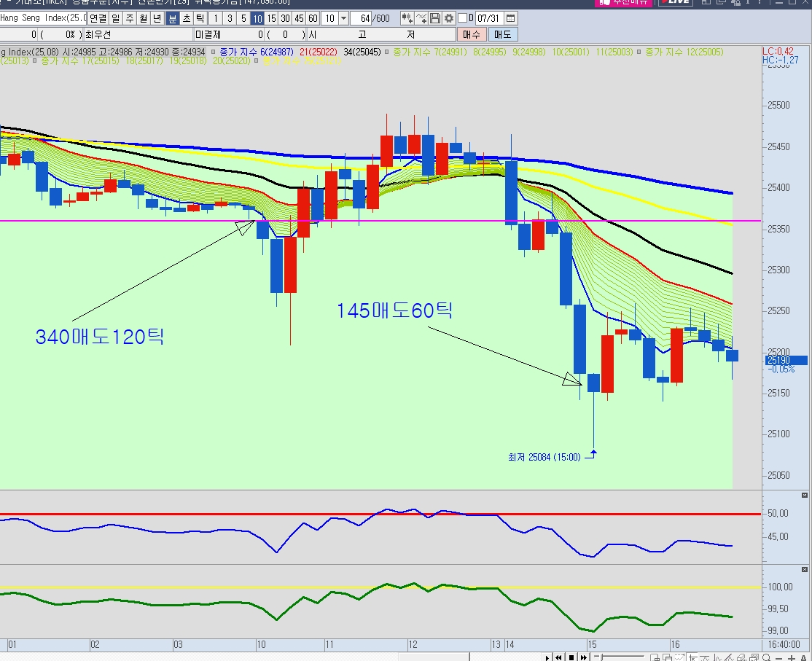Click the fast-forward button in bottom bar
Screen dimensions: 812x661
point(585,657)
